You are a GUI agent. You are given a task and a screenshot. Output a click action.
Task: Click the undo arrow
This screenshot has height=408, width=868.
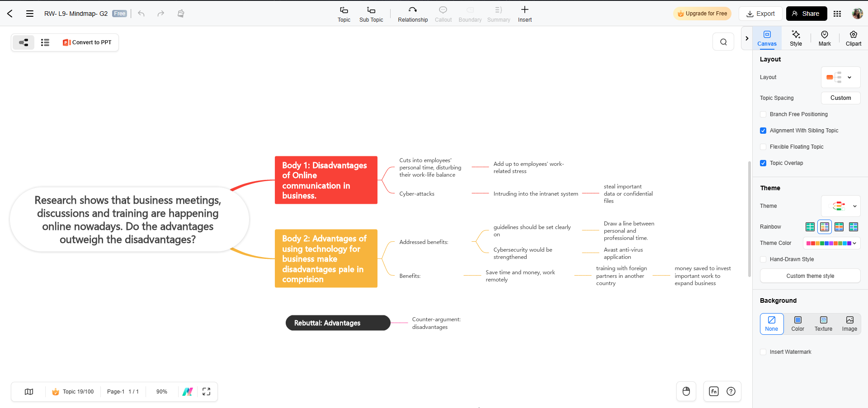[x=142, y=14]
